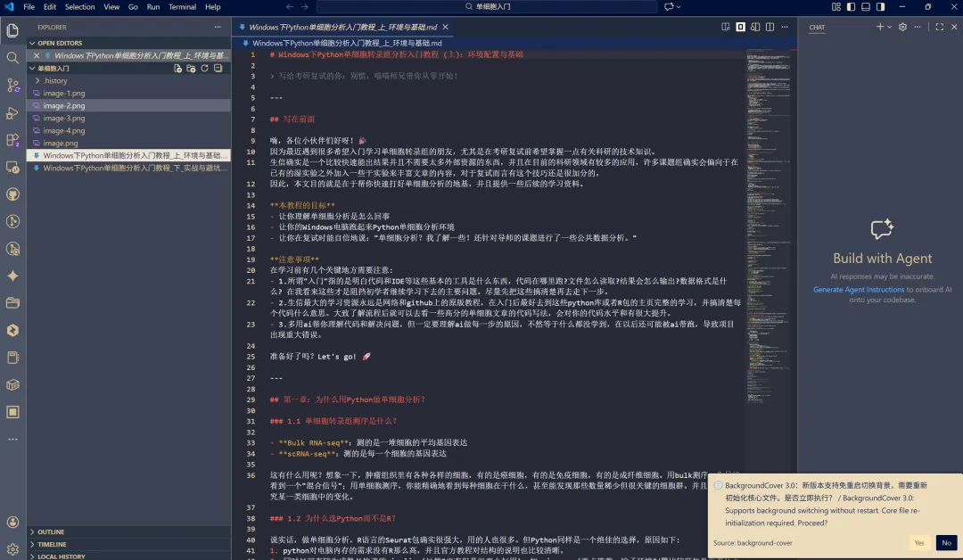
Task: Open the File menu
Action: click(29, 7)
